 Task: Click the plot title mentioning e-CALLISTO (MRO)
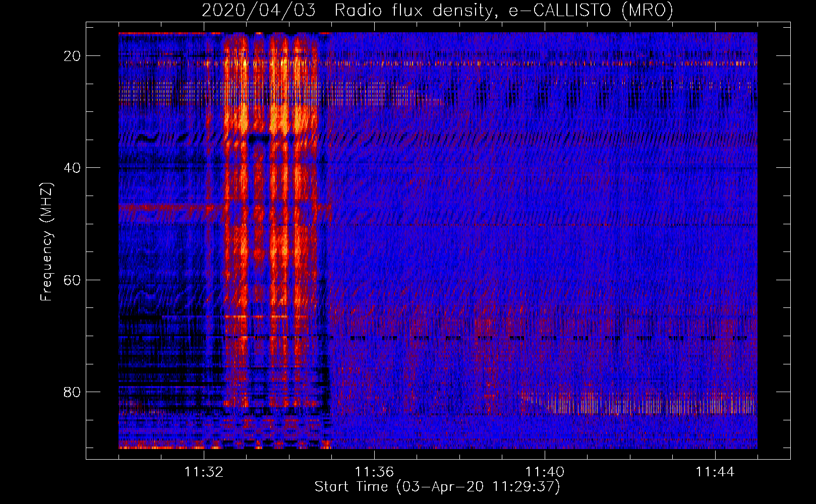(x=437, y=10)
